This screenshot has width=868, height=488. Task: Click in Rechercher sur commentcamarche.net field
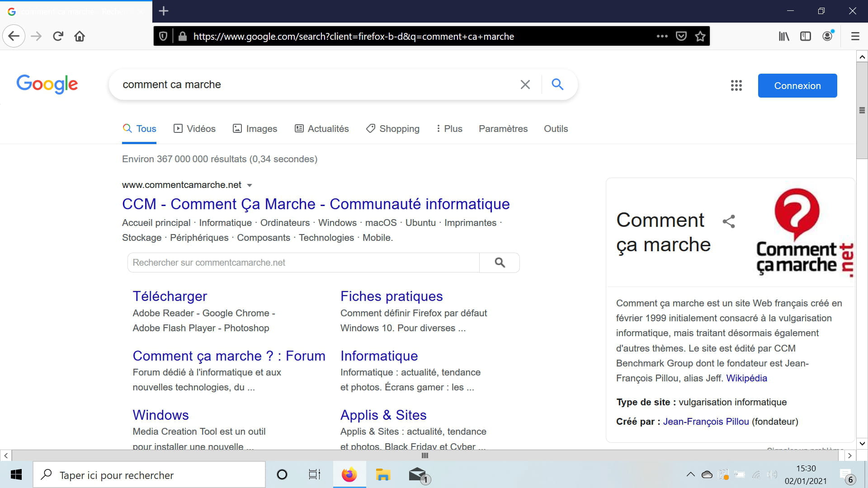(x=303, y=263)
